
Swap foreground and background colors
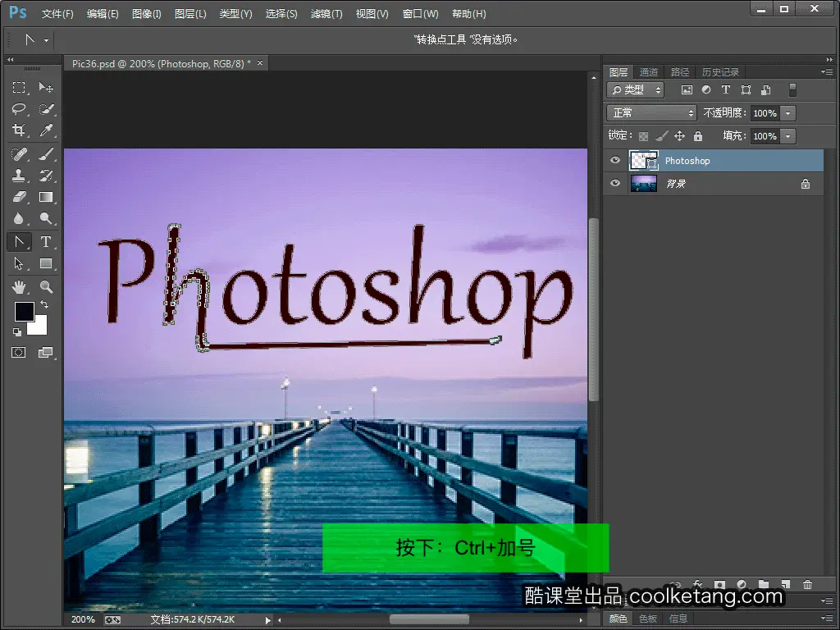coord(44,304)
